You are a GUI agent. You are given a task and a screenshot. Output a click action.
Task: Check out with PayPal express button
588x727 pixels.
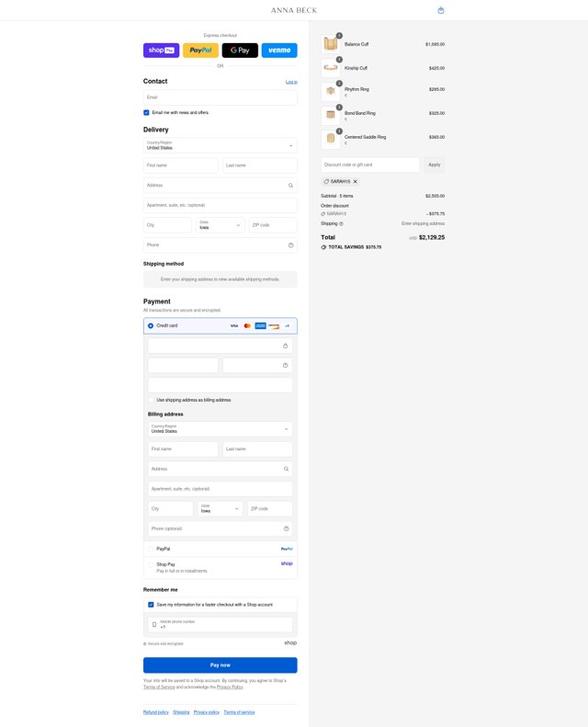point(200,50)
